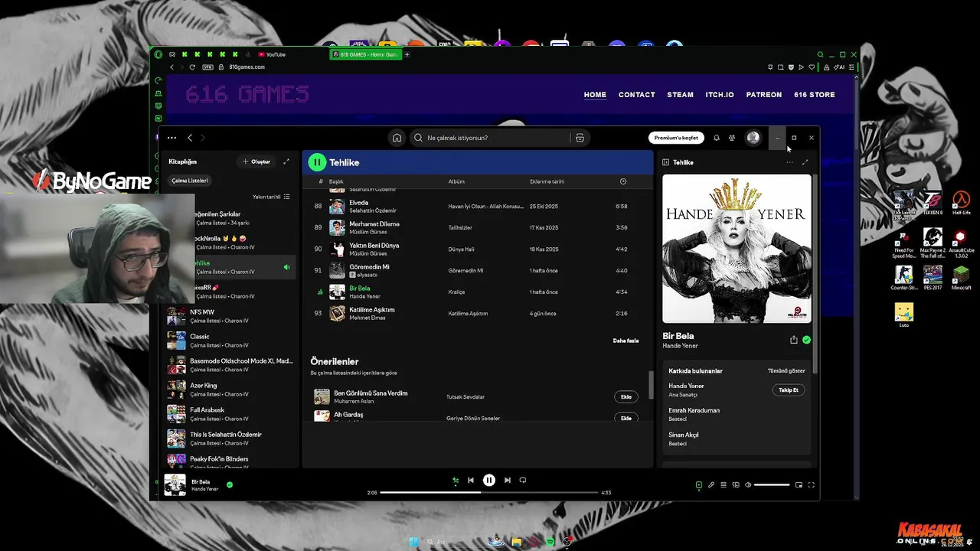
Task: Skip to previous track
Action: tap(471, 481)
